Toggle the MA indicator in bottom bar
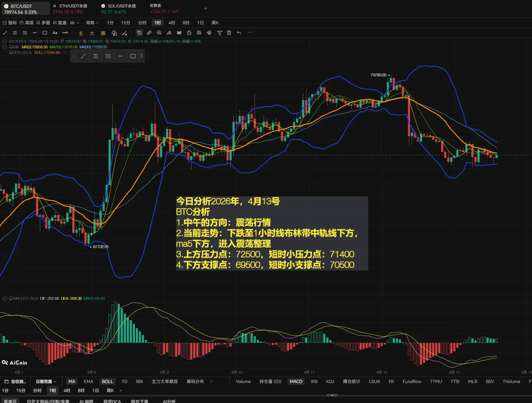The height and width of the screenshot is (403, 532). (72, 381)
